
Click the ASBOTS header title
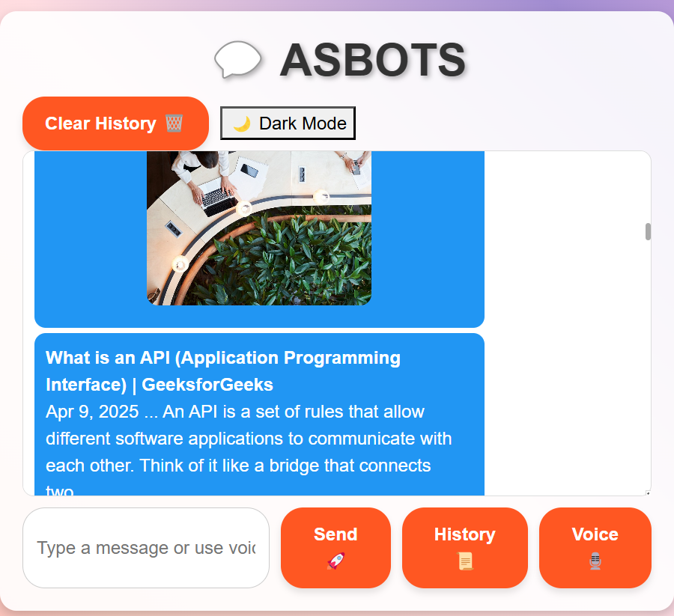click(x=371, y=59)
